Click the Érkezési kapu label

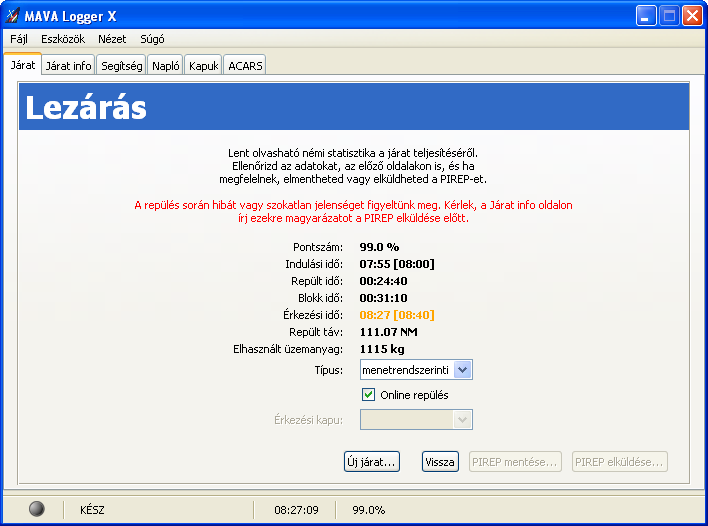[308, 420]
